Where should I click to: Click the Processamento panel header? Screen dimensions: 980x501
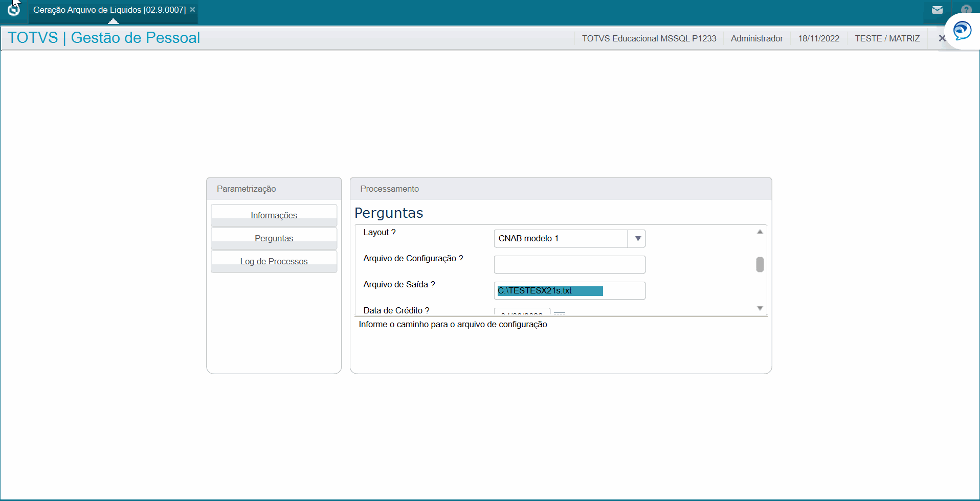pyautogui.click(x=561, y=189)
